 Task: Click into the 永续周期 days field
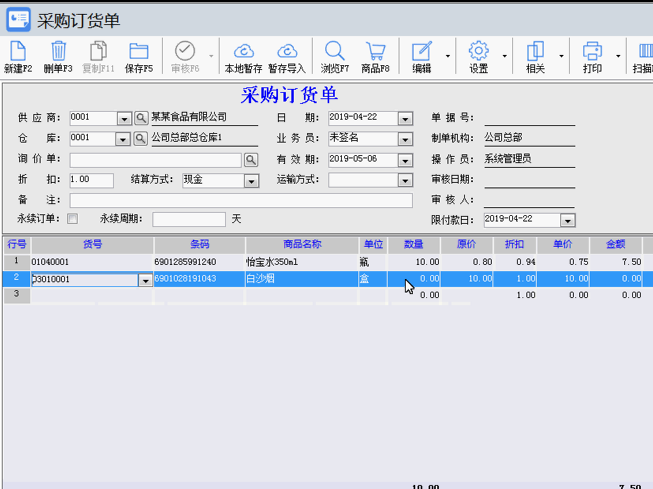[x=189, y=220]
